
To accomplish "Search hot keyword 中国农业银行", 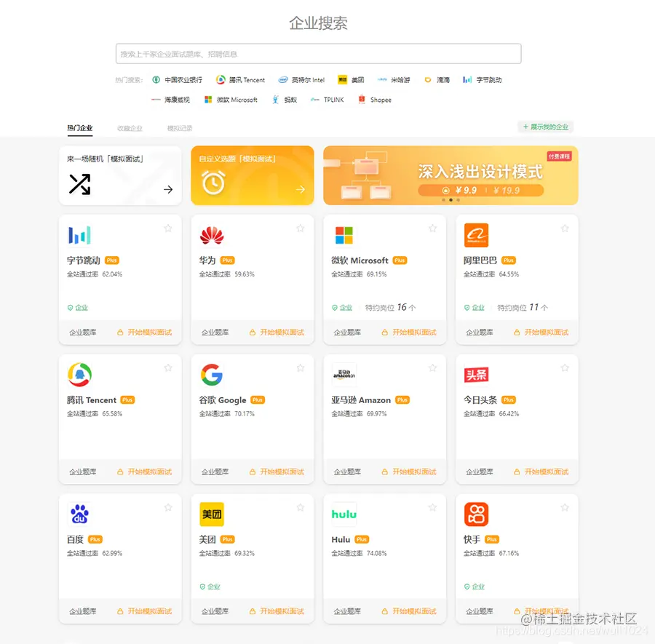I will tap(178, 80).
